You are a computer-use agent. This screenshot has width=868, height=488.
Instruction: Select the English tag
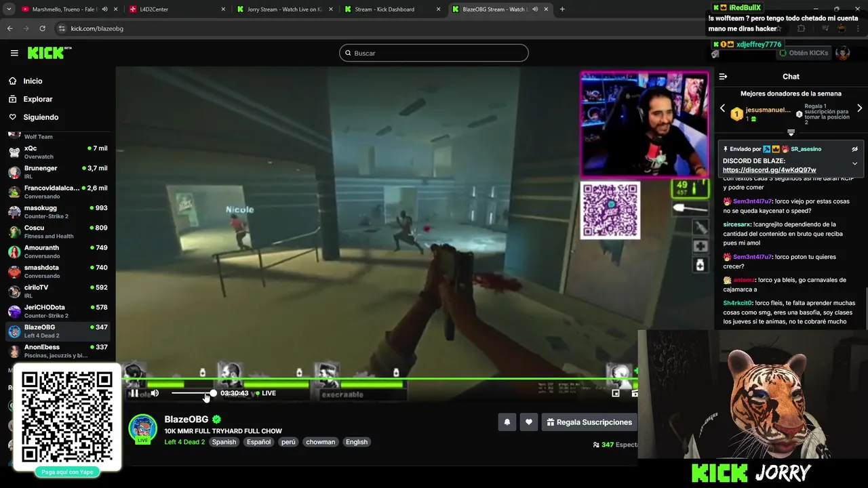coord(357,442)
